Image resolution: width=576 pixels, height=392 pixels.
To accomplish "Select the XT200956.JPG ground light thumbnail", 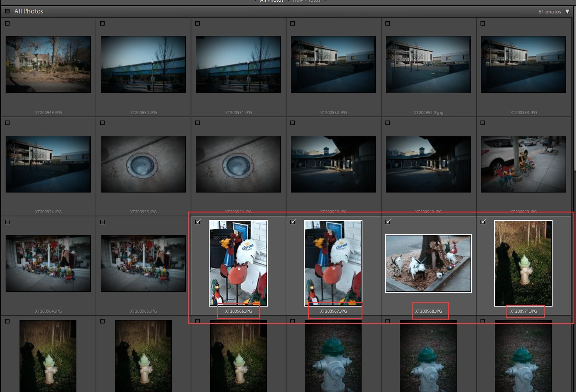I will point(238,164).
